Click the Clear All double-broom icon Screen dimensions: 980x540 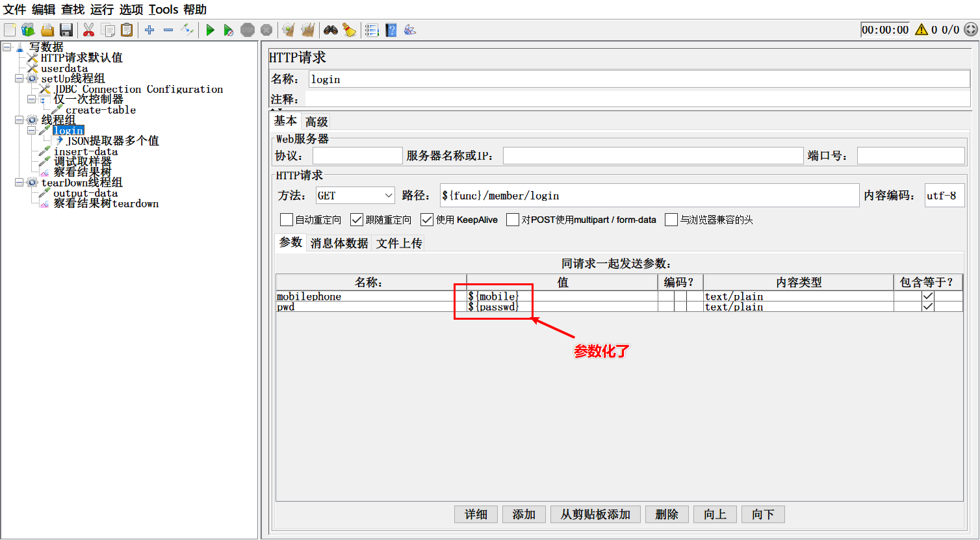click(x=307, y=30)
